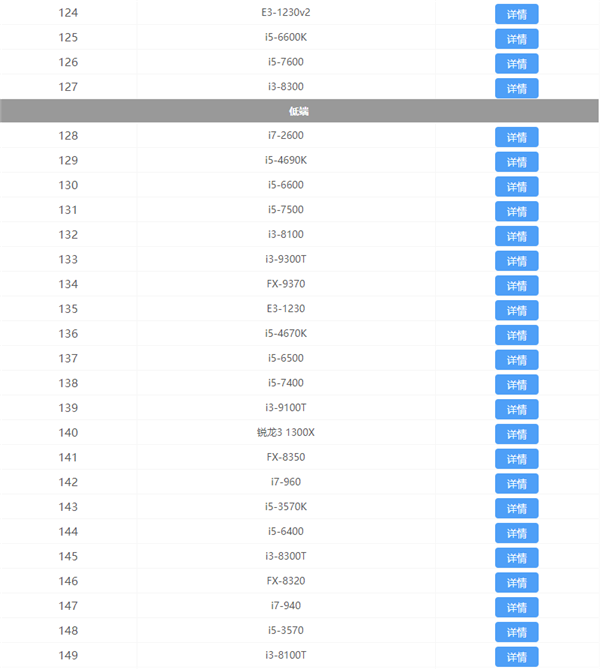
Task: Click 详情 for 锐龙3 1300X
Action: pyautogui.click(x=516, y=434)
